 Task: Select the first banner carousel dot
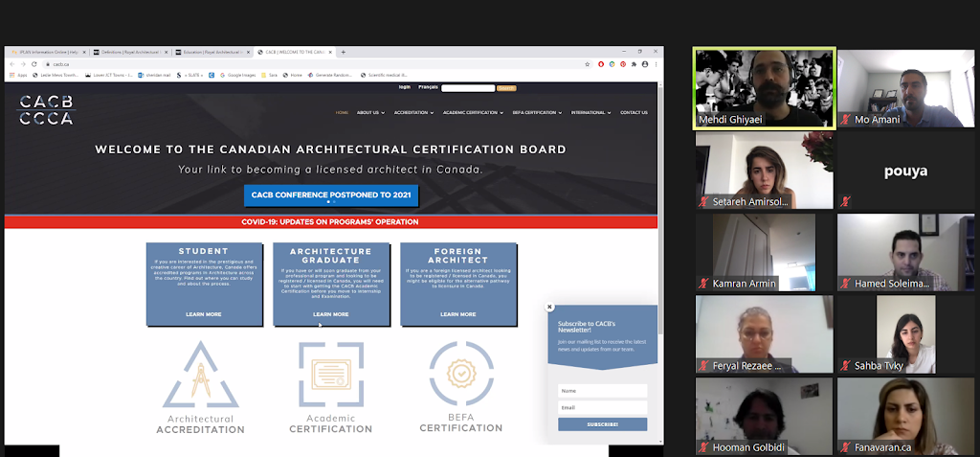coord(329,202)
